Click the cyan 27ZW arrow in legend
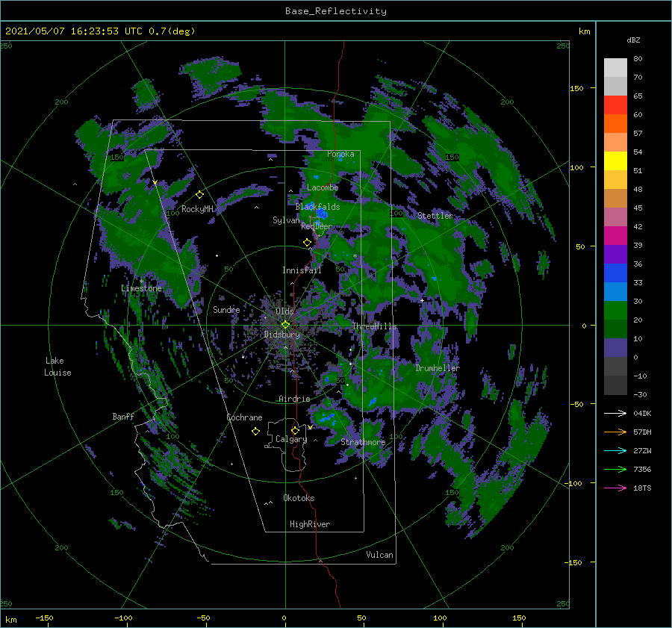 pos(615,450)
